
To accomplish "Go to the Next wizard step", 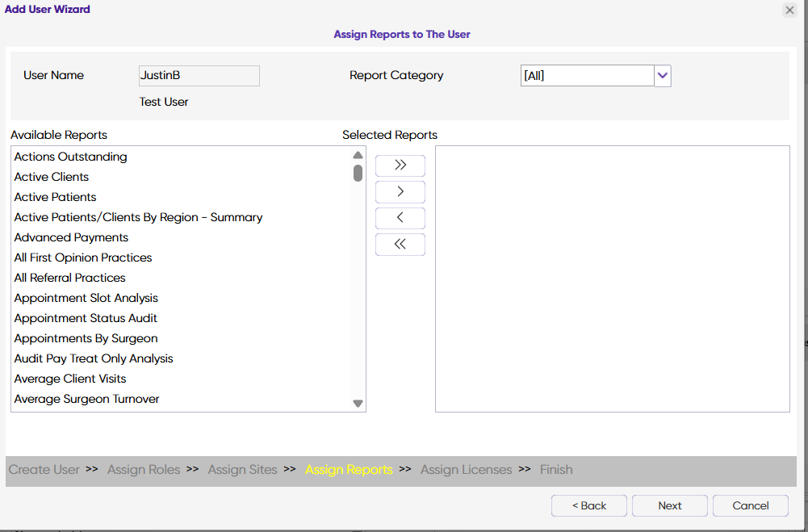I will click(x=670, y=505).
